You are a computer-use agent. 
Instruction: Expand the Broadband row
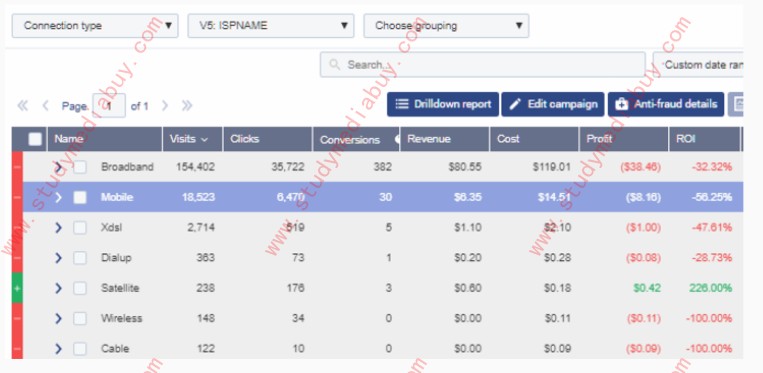point(58,167)
